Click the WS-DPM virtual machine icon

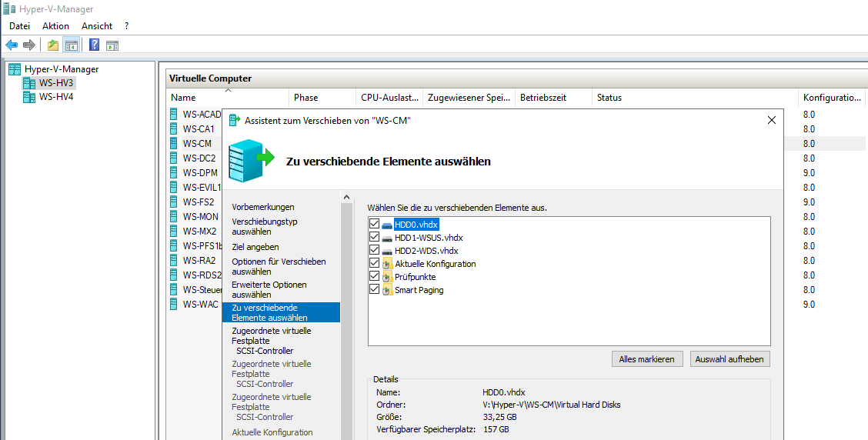[x=174, y=172]
